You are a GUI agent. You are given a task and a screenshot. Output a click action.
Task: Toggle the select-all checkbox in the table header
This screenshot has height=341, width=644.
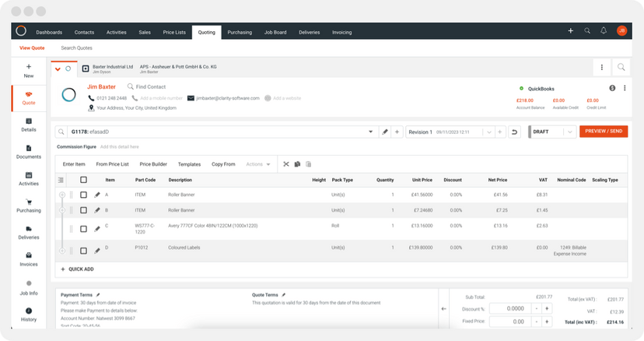coord(84,180)
